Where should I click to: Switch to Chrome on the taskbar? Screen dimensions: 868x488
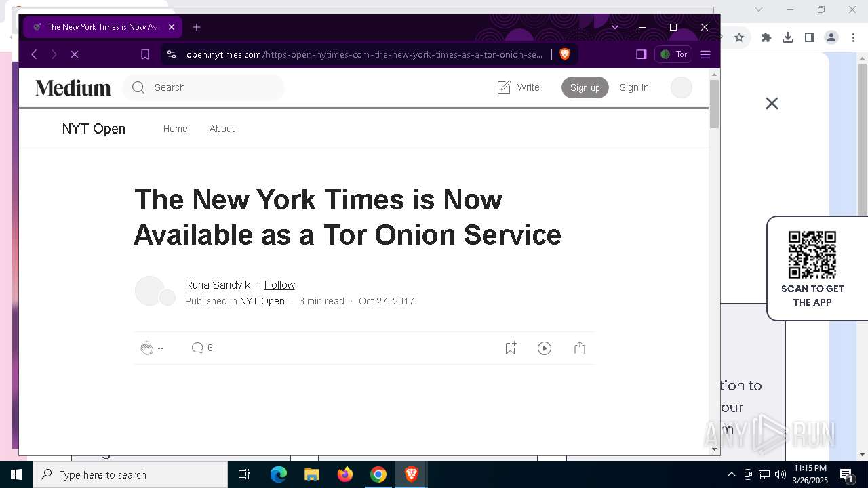[378, 474]
